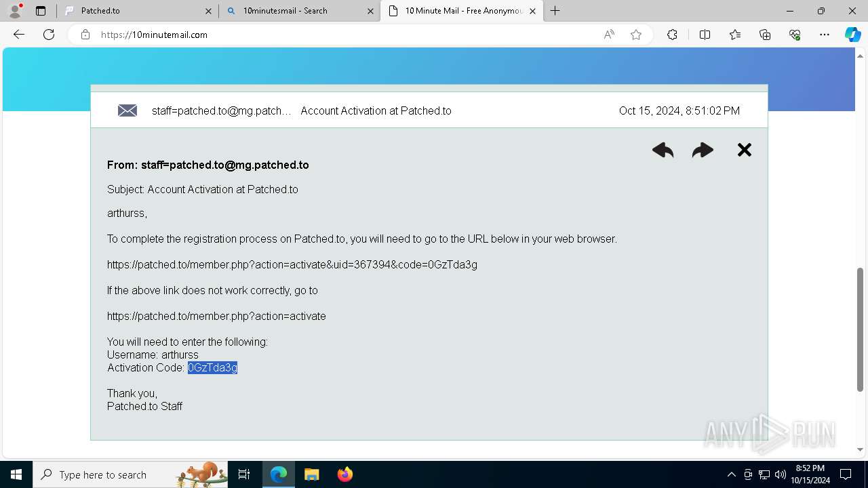The image size is (868, 488).
Task: Click Username: arthurss text
Action: (x=153, y=354)
